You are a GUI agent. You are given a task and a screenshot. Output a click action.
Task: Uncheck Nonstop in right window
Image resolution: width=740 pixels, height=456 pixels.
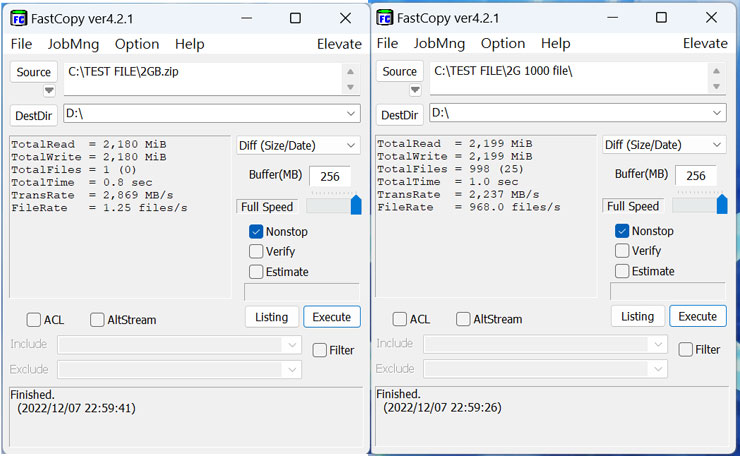[622, 230]
